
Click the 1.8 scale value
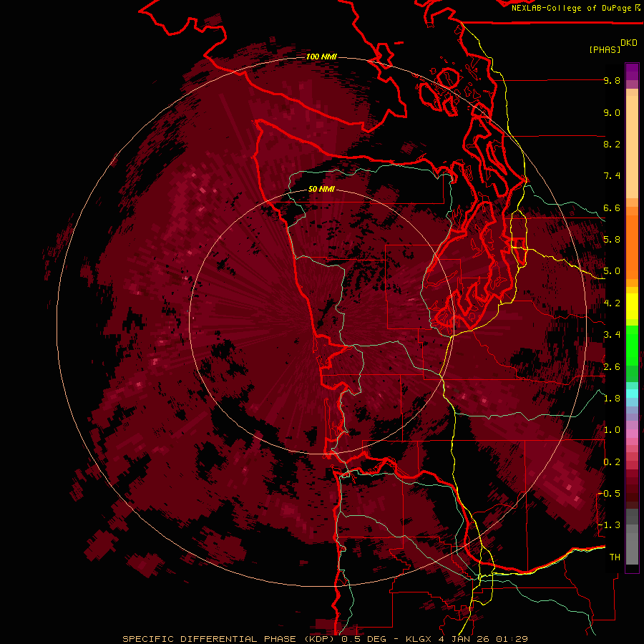(x=612, y=399)
